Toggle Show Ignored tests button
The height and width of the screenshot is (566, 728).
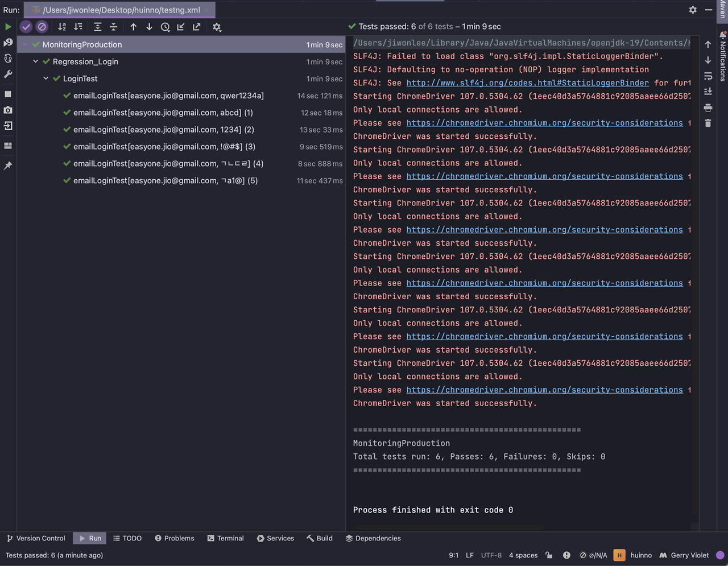click(x=42, y=27)
